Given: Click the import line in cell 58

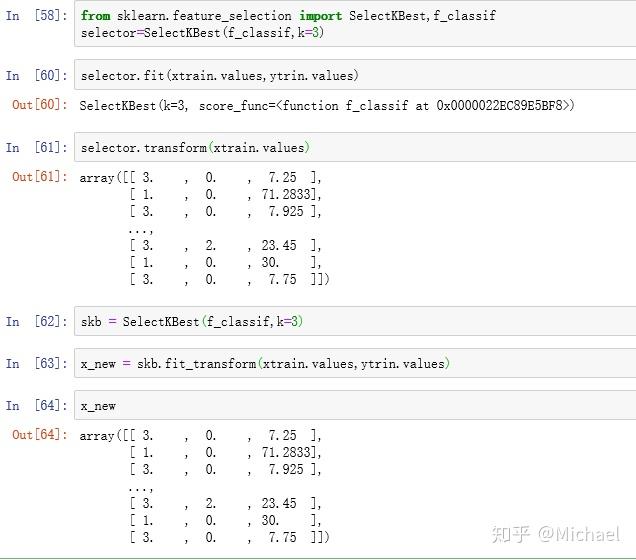Looking at the screenshot, I should [x=288, y=16].
